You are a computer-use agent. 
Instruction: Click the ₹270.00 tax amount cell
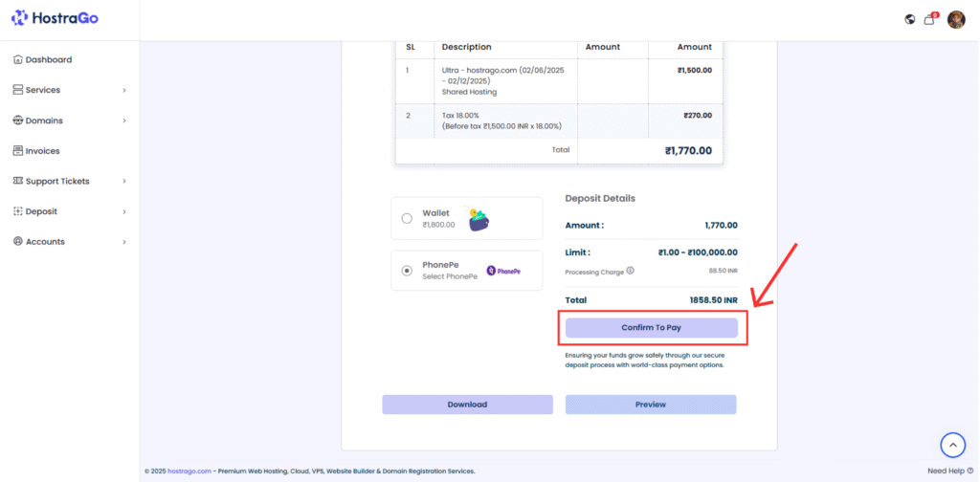coord(698,116)
